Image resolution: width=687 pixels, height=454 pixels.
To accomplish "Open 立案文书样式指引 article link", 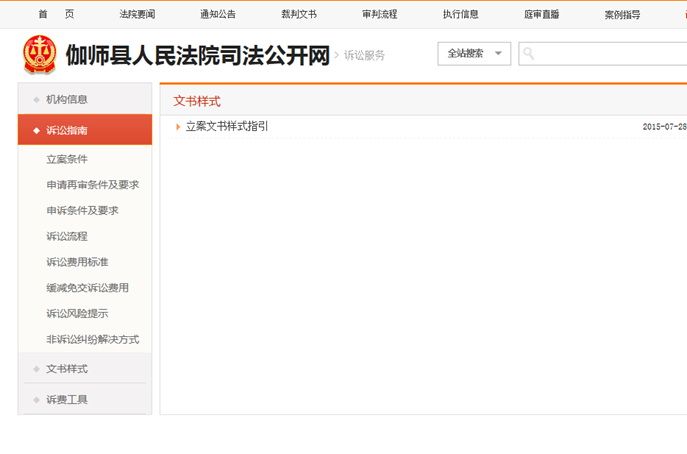I will coord(227,127).
